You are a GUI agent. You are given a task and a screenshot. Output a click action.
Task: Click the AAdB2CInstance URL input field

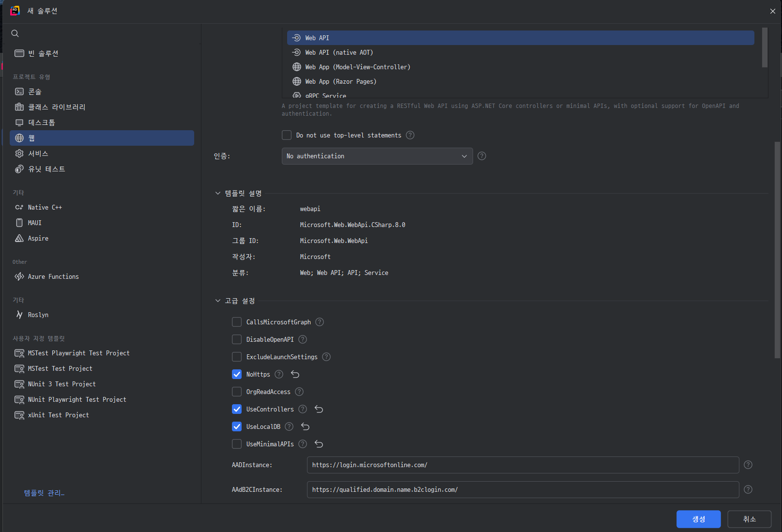pyautogui.click(x=522, y=489)
